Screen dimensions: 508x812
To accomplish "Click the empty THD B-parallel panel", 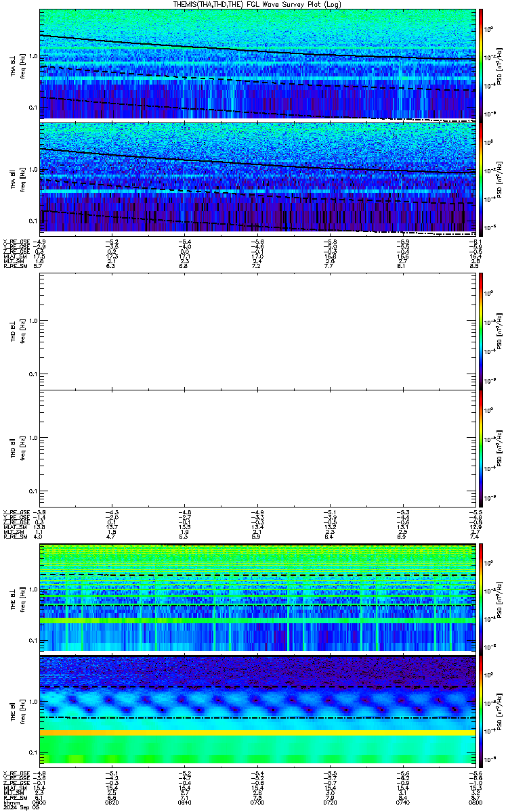I will (257, 448).
